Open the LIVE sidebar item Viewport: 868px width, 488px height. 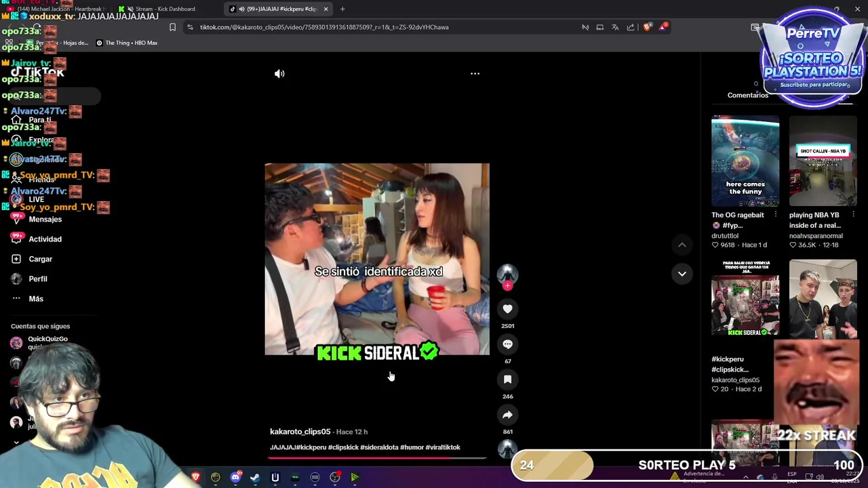tap(36, 200)
